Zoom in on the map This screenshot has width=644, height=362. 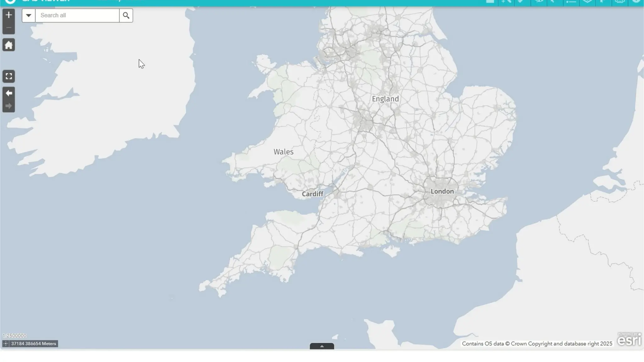[8, 15]
